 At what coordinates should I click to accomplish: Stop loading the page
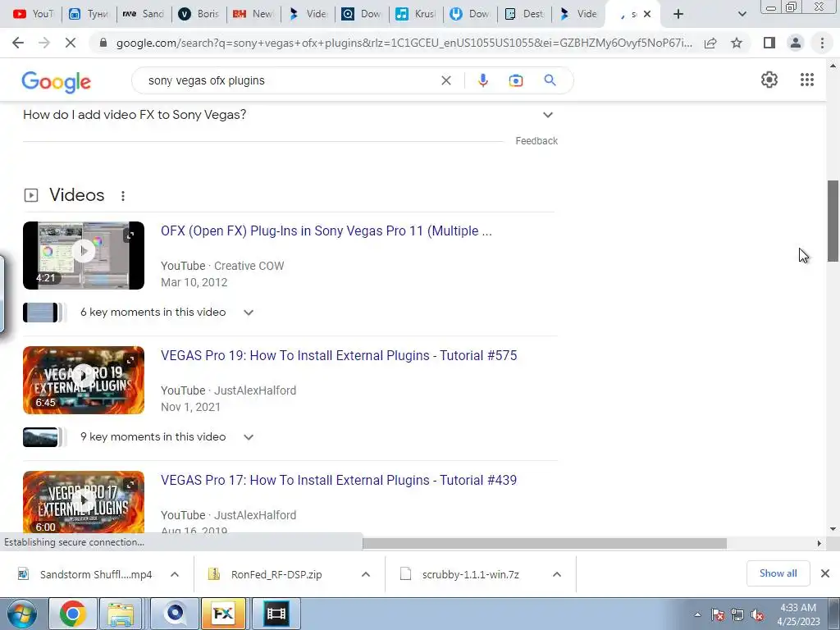pyautogui.click(x=71, y=43)
